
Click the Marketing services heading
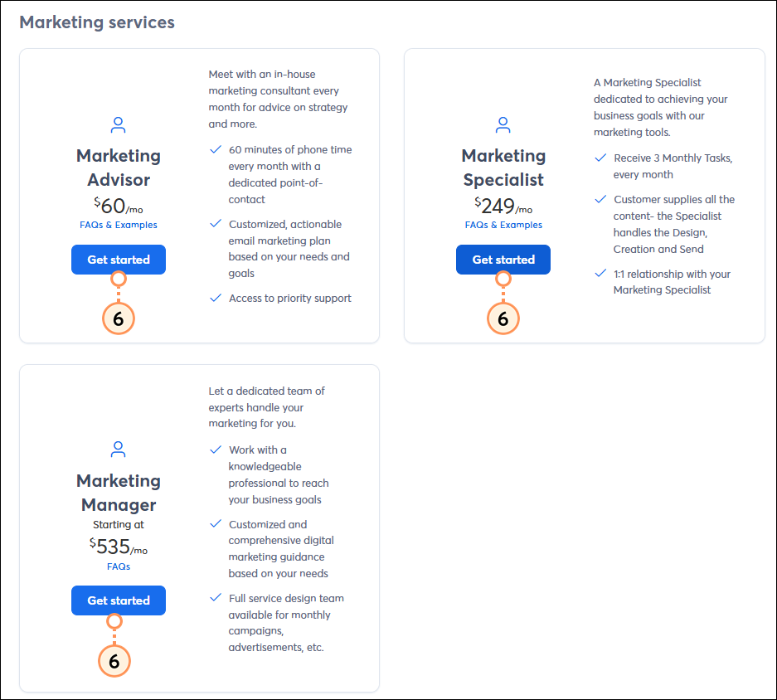point(96,22)
